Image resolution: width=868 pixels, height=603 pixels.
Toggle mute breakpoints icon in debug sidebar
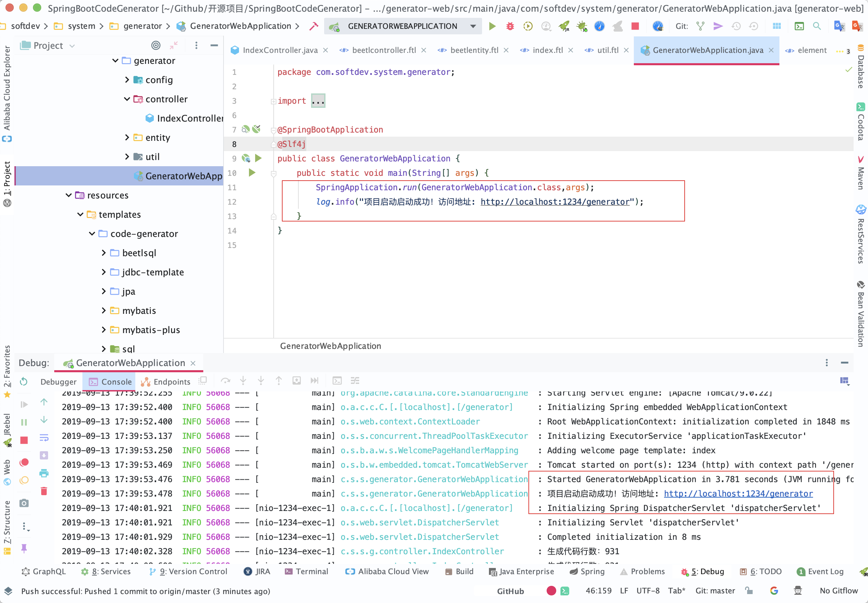coord(24,480)
